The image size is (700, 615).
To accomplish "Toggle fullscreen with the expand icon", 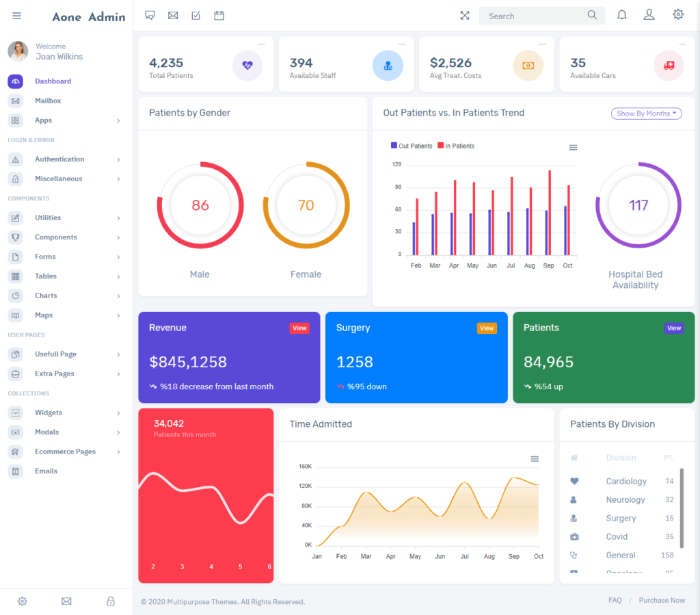I will (x=465, y=15).
